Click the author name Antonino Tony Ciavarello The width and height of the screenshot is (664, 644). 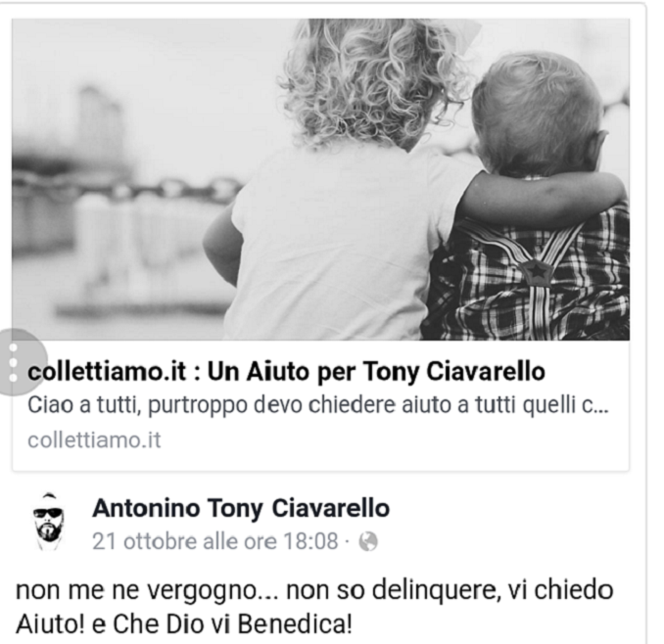click(x=241, y=508)
